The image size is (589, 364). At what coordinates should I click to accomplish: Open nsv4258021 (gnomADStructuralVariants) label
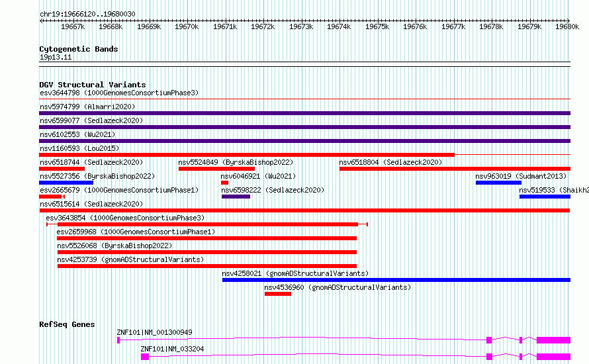tap(295, 273)
